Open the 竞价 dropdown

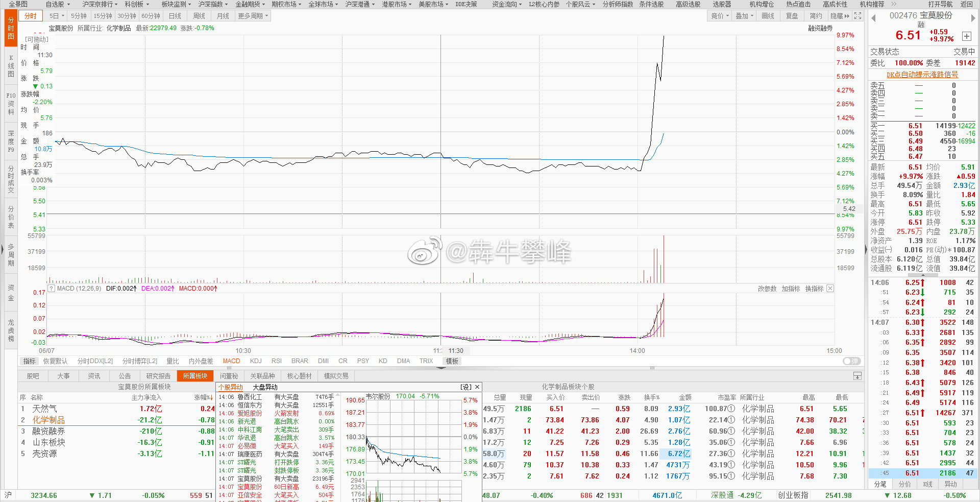[x=720, y=16]
